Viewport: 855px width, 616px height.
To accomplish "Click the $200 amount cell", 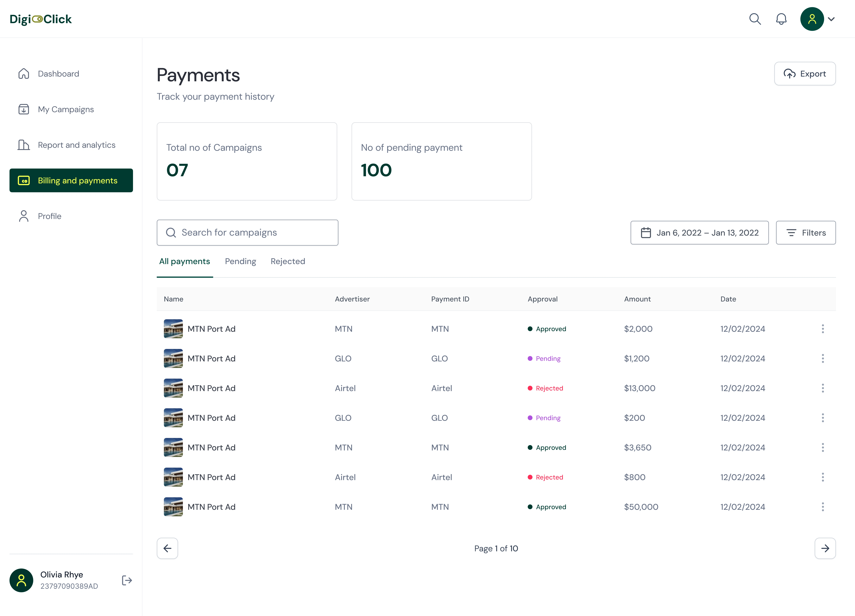I will click(x=634, y=418).
